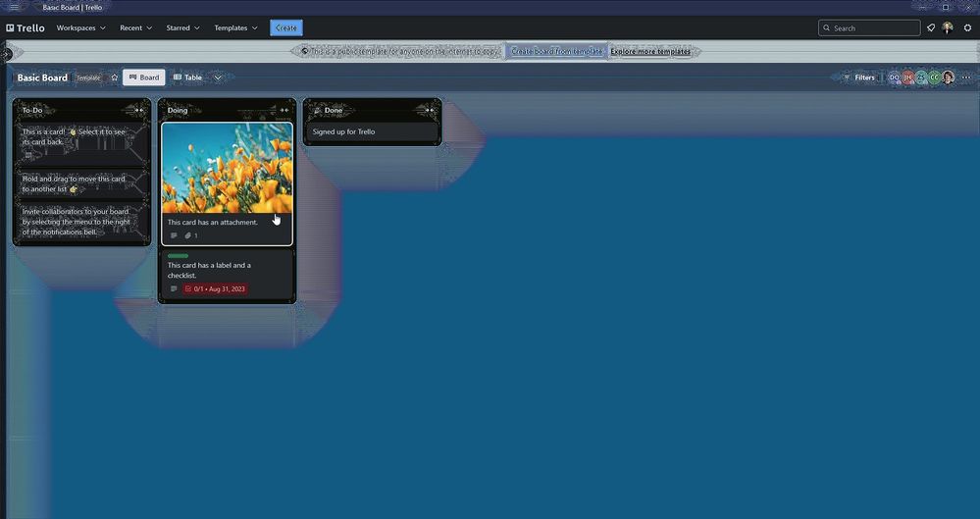Switch to the Board view tab
Viewport: 980px width, 519px height.
pyautogui.click(x=144, y=78)
